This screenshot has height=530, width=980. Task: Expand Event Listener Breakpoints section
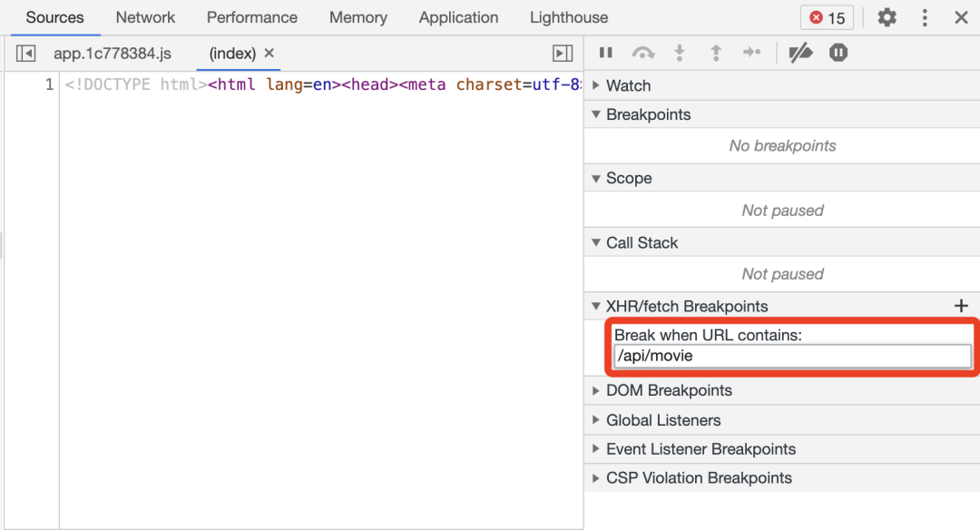point(782,449)
